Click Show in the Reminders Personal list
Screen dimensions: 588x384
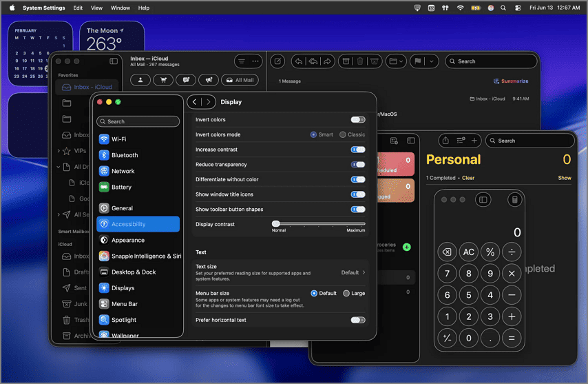[x=565, y=178]
